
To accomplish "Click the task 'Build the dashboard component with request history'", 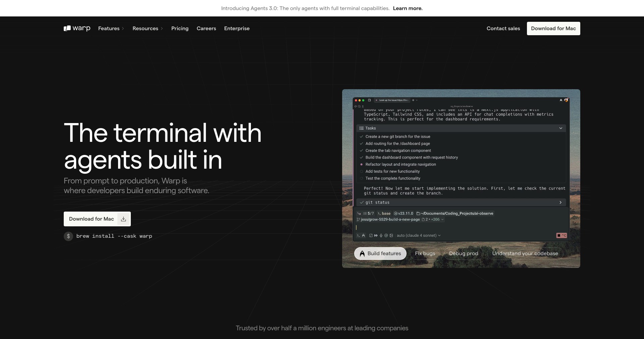I will click(x=412, y=158).
